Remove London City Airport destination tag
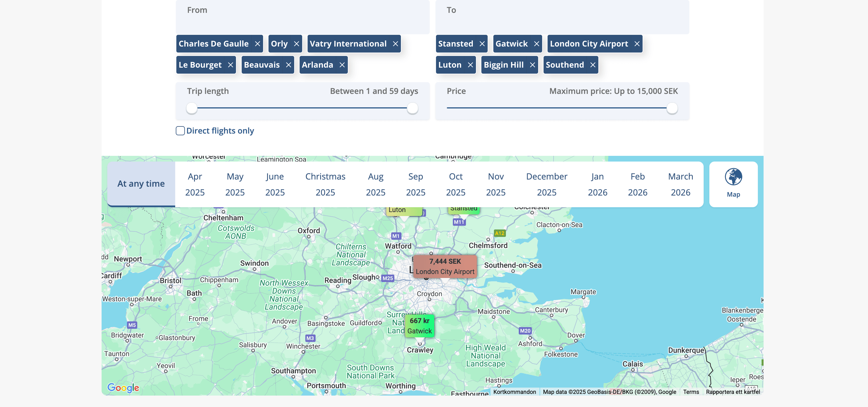The height and width of the screenshot is (407, 868). point(637,44)
